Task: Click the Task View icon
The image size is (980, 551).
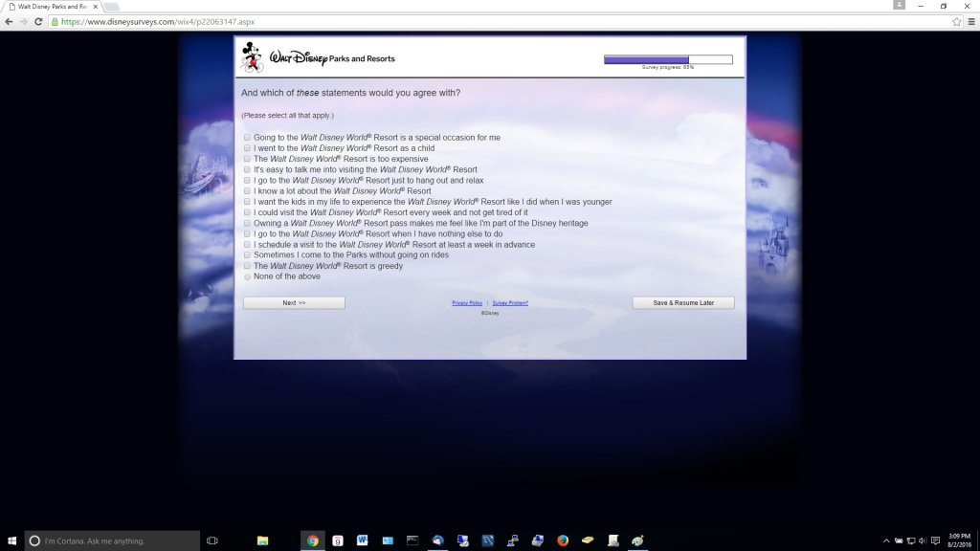Action: point(212,540)
